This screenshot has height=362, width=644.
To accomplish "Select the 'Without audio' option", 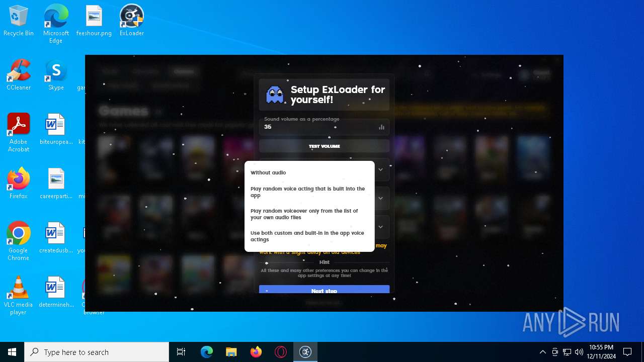I will click(x=309, y=172).
